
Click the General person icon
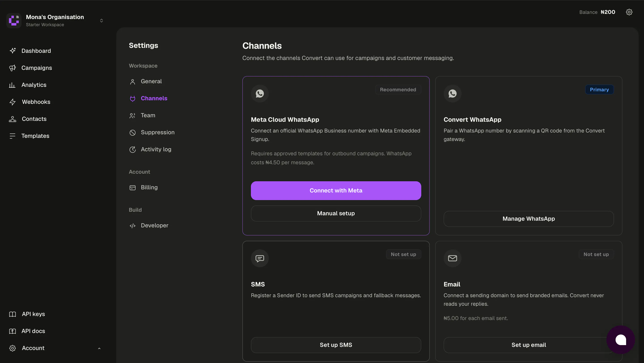click(133, 81)
